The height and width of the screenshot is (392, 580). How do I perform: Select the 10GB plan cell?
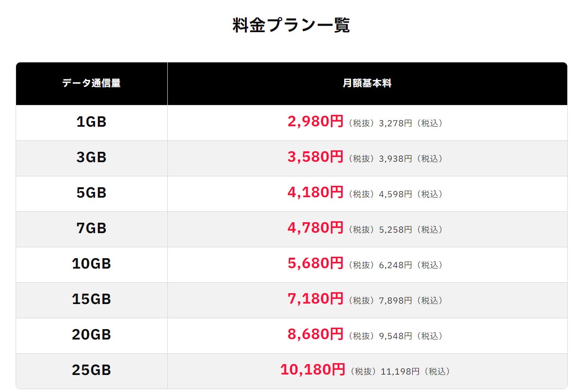point(91,264)
